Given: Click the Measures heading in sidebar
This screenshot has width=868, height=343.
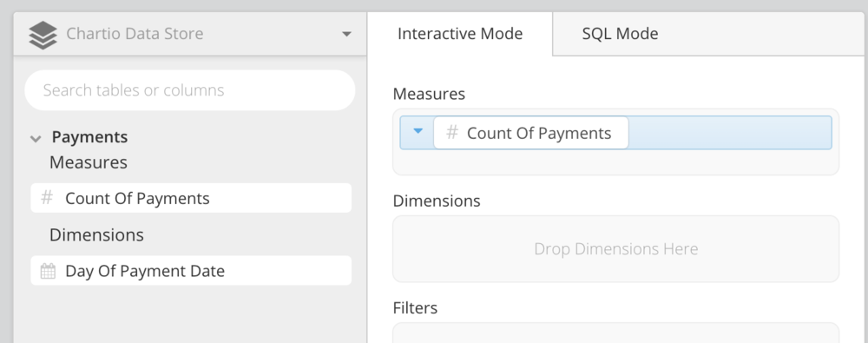Looking at the screenshot, I should point(89,162).
